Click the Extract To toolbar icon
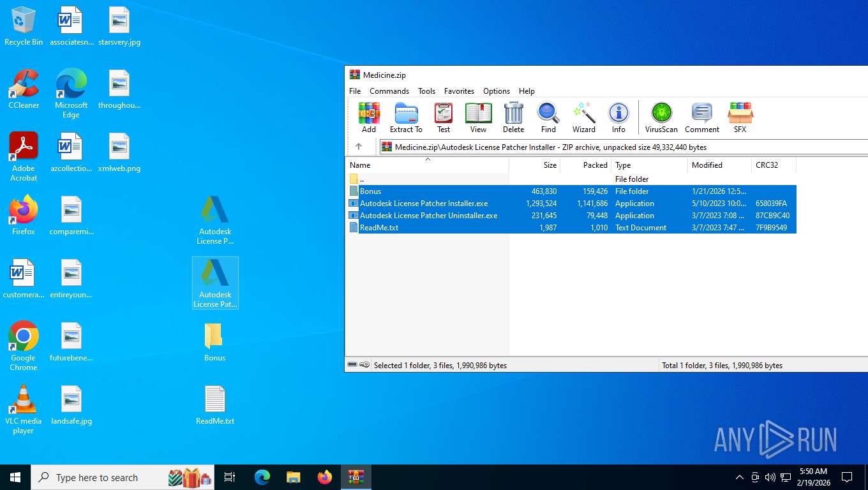 click(x=406, y=118)
